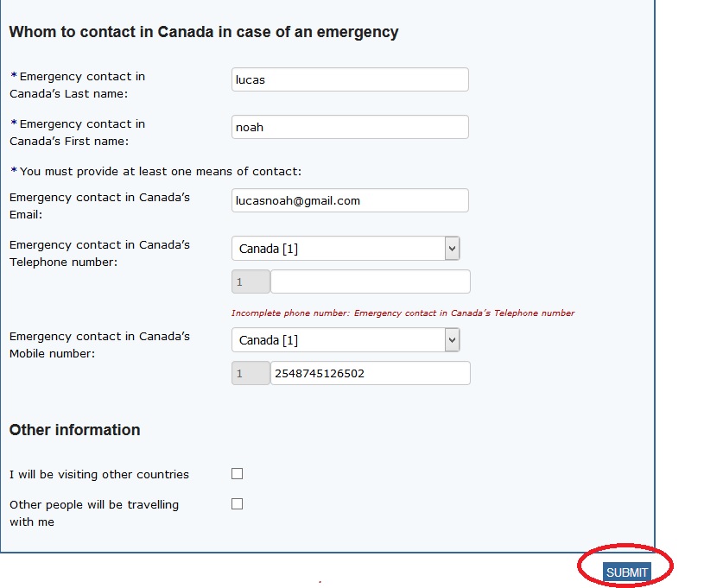Viewport: 723px width, 588px height.
Task: Open the Telephone number country dropdown
Action: (x=346, y=249)
